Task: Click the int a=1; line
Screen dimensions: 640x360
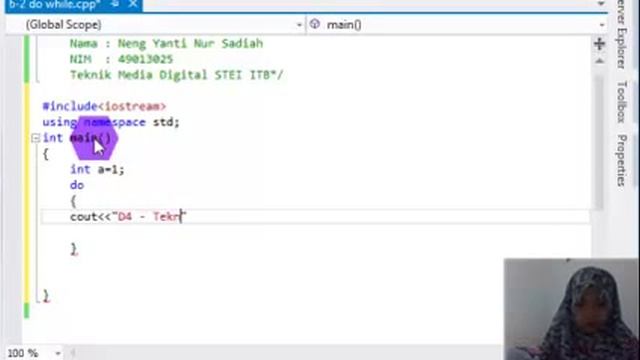Action: tap(97, 169)
